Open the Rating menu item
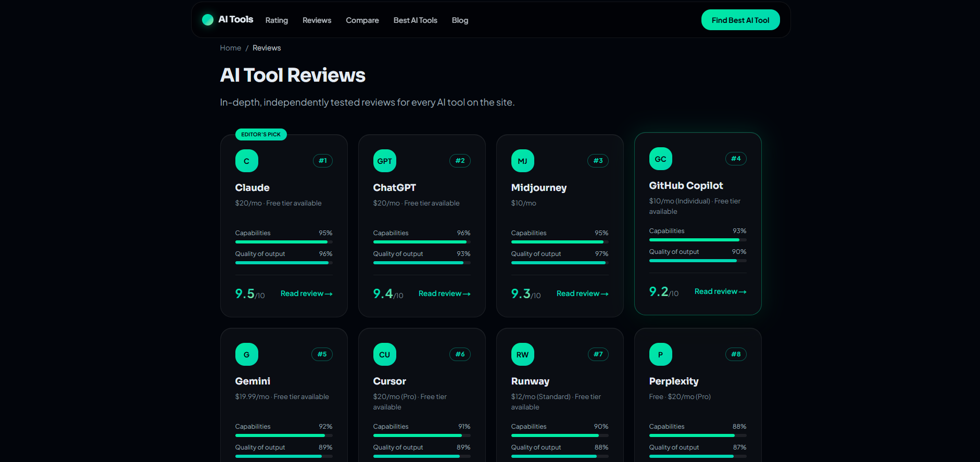Viewport: 980px width, 462px height. click(277, 20)
